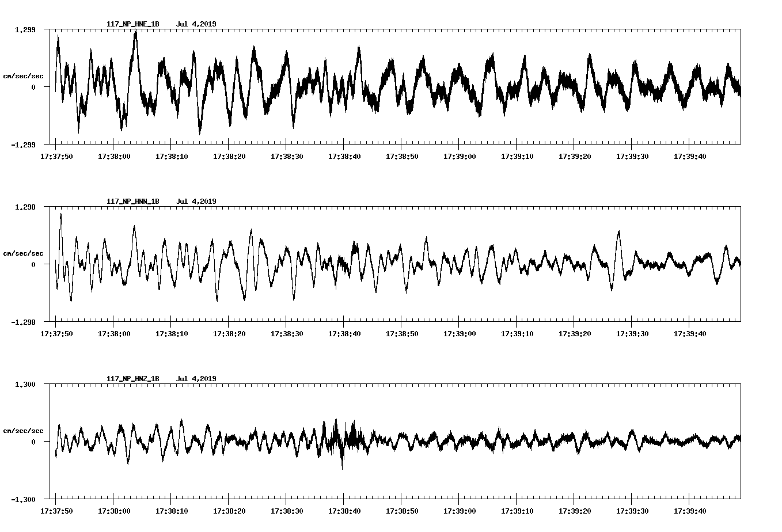Click 17:38:00 time label under HNZ plot
This screenshot has height=532, width=782.
[113, 511]
